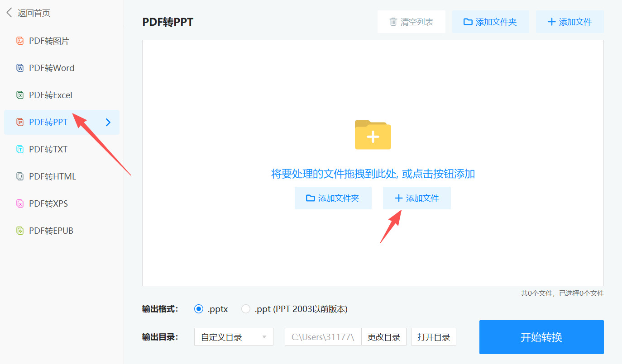622x364 pixels.
Task: Open the 自定义目录 output directory dropdown
Action: [x=234, y=337]
